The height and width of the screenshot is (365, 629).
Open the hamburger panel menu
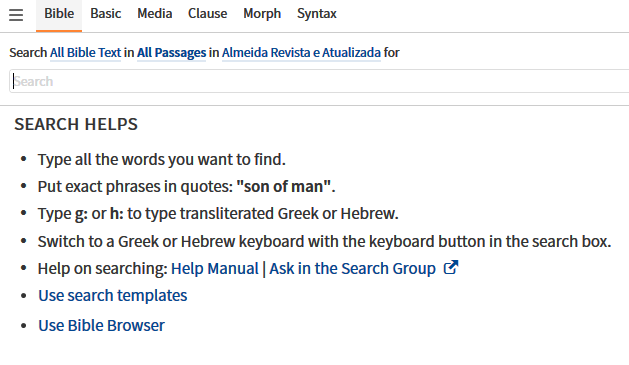16,15
